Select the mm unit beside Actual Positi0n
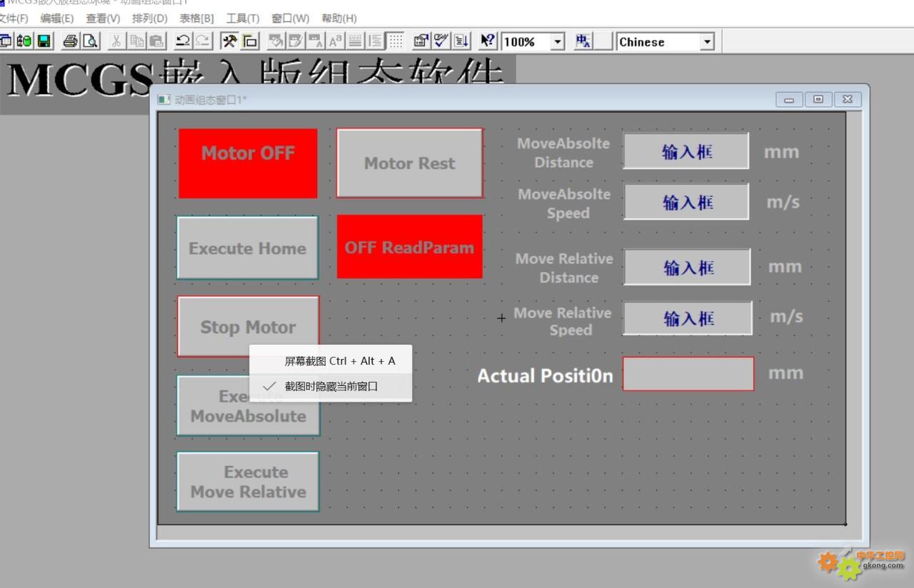 785,373
